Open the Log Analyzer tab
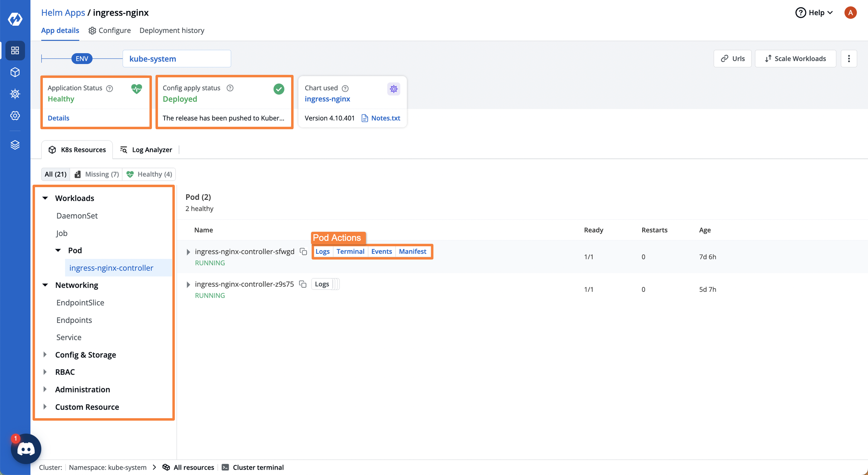The height and width of the screenshot is (475, 868). coord(146,150)
